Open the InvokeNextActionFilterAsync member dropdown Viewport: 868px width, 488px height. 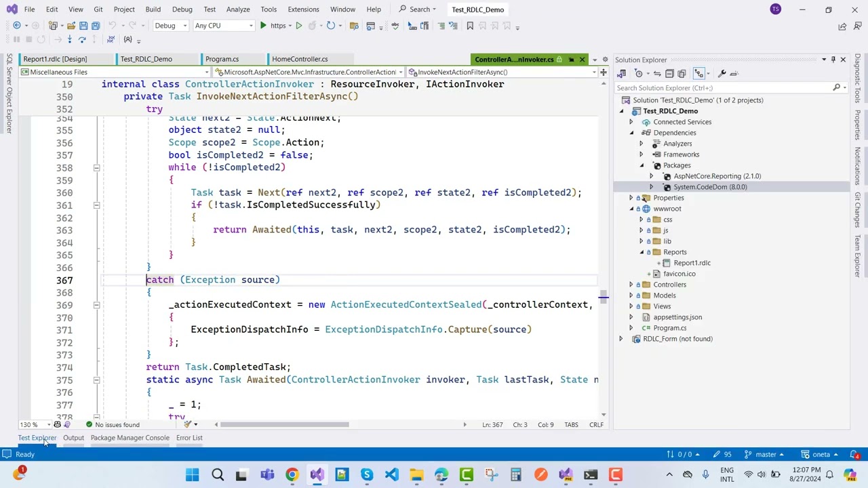pos(501,72)
